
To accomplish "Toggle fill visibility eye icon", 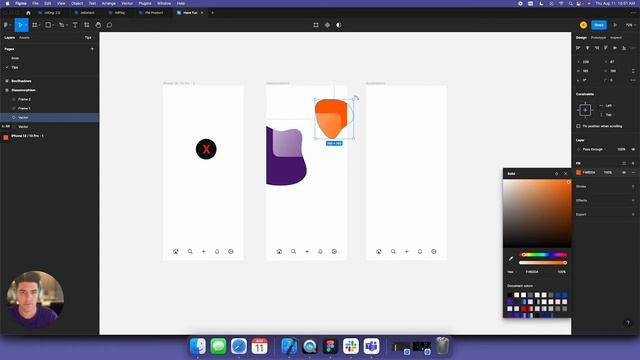I will pos(624,173).
